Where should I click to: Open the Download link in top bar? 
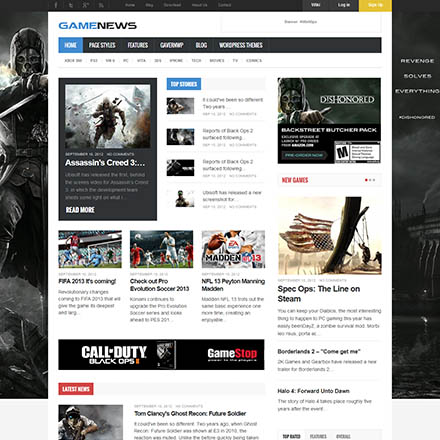click(x=172, y=5)
